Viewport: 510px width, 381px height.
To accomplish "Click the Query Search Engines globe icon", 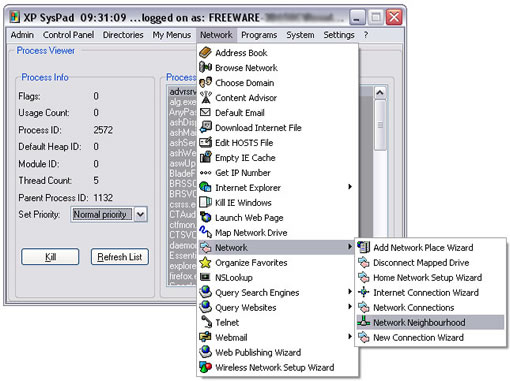I will (205, 292).
